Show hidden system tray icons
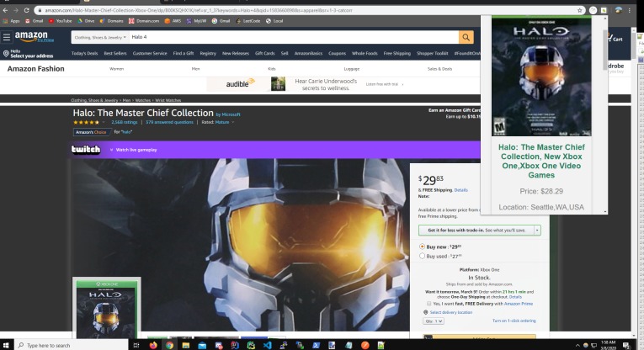Screen dimensions: 644x350 tap(577, 346)
